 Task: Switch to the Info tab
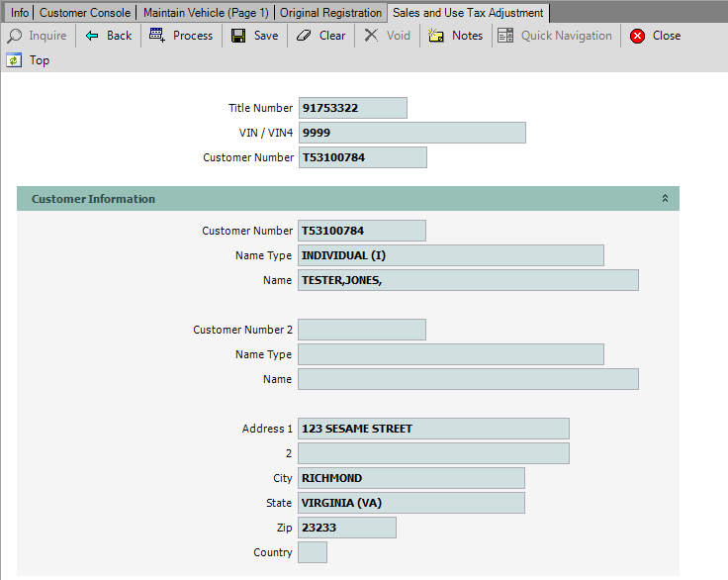click(x=20, y=13)
